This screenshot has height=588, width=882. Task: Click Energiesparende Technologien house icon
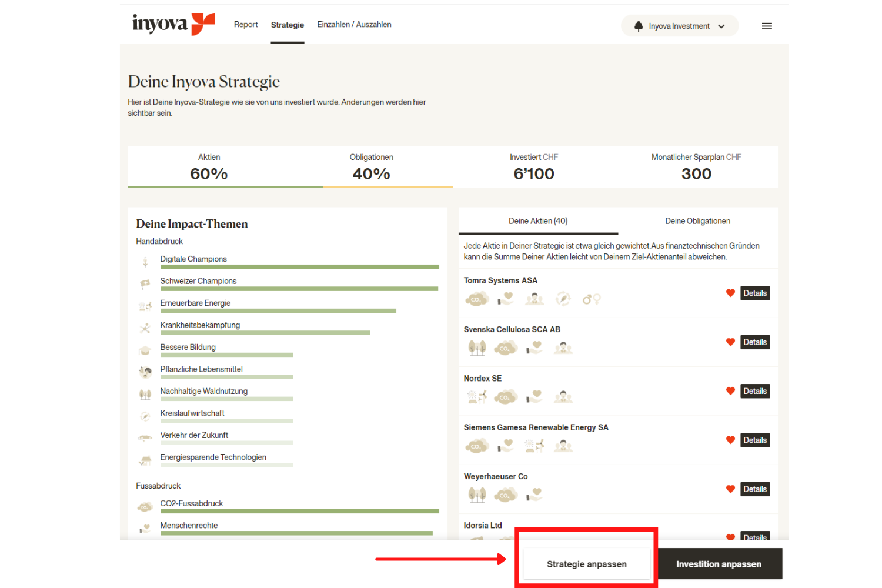pyautogui.click(x=145, y=460)
